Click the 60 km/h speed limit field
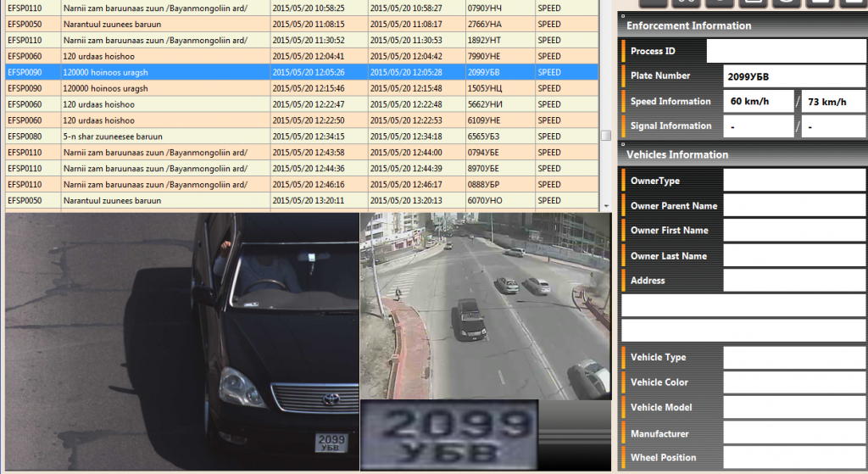868x474 pixels. [758, 102]
